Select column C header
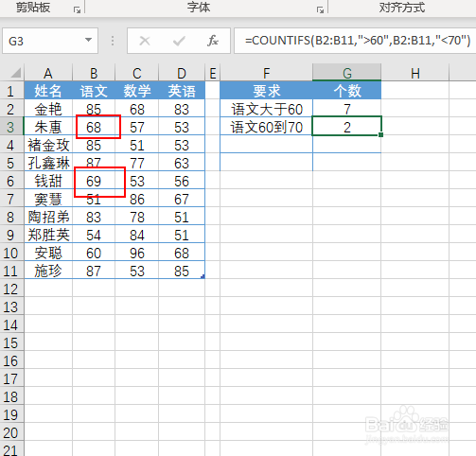 (x=137, y=73)
